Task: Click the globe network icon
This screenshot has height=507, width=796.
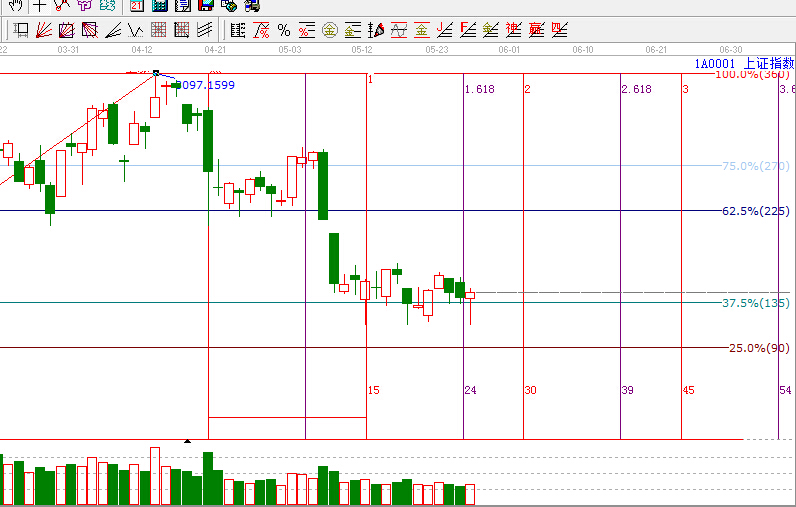Action: click(x=229, y=5)
